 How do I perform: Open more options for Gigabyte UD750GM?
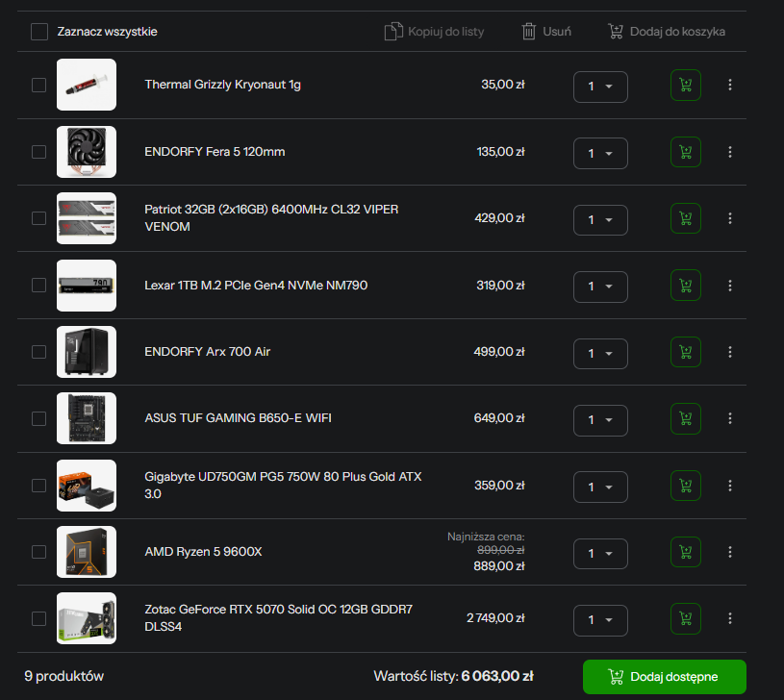coord(730,486)
